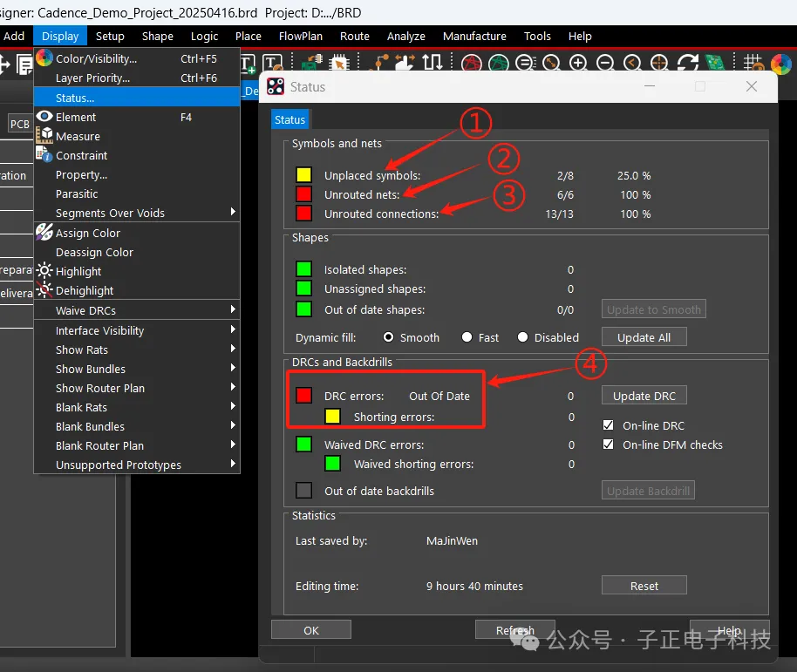
Task: Expand Show Rats submenu
Action: (137, 350)
